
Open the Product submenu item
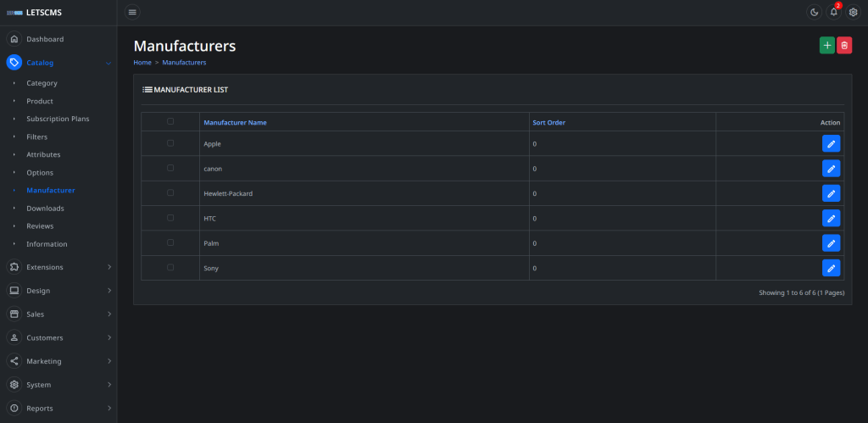[x=40, y=101]
